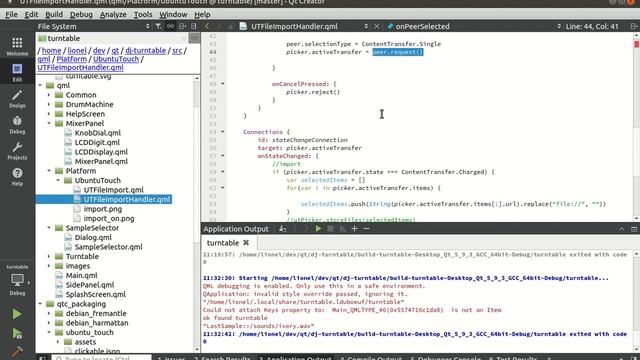Follow the dj-turntable breadcrumb link
This screenshot has width=640, height=360.
click(146, 51)
